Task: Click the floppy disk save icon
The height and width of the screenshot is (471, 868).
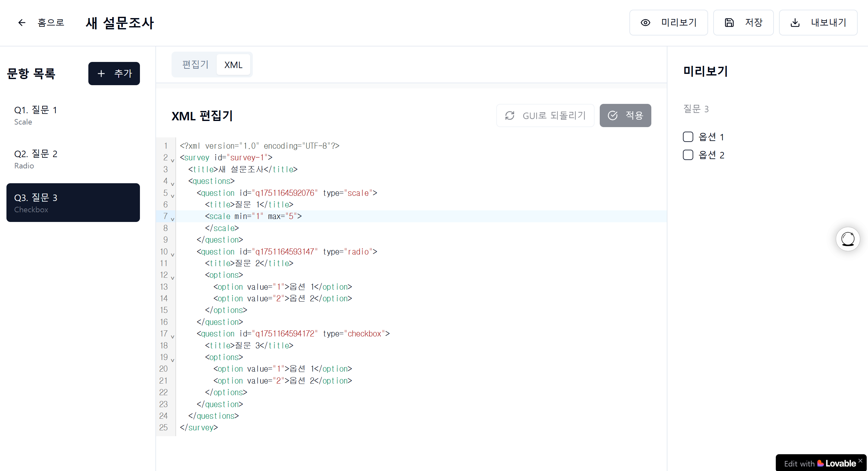Action: point(729,23)
